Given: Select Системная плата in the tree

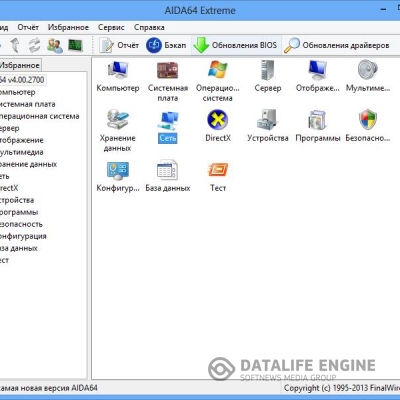Looking at the screenshot, I should (x=28, y=104).
